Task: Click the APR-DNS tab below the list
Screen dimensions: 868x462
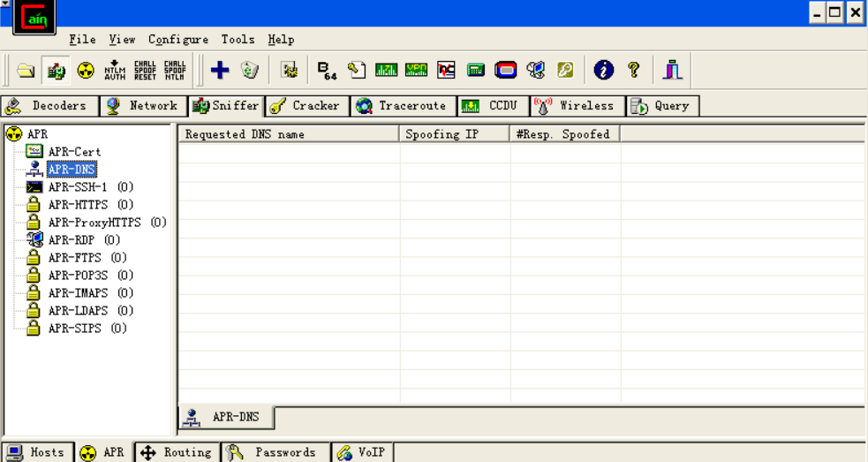Action: (x=226, y=417)
